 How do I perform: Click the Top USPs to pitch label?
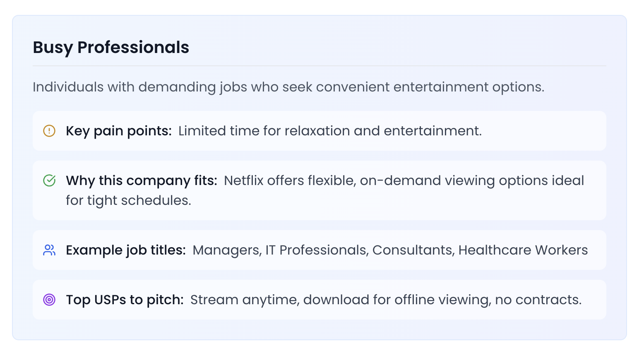coord(125,300)
